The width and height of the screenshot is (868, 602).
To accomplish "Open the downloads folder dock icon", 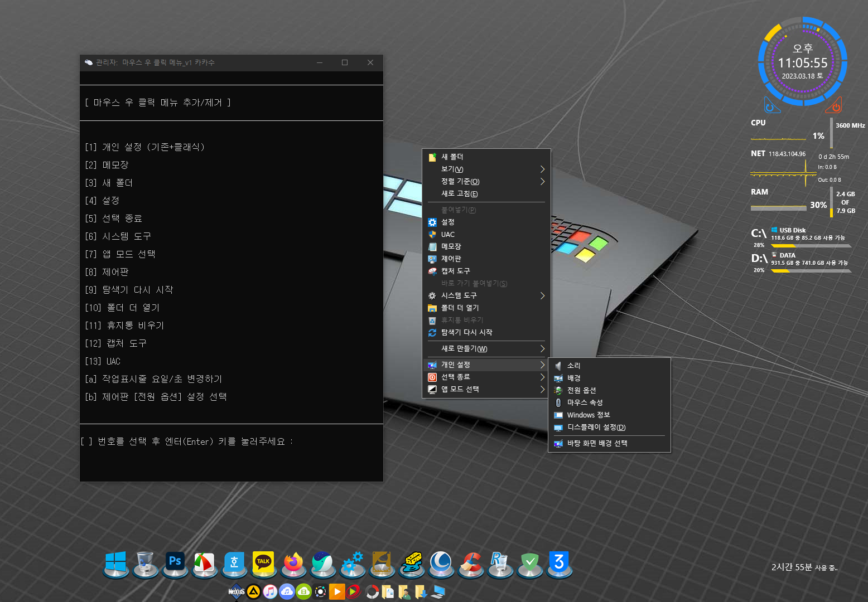I will (x=421, y=591).
